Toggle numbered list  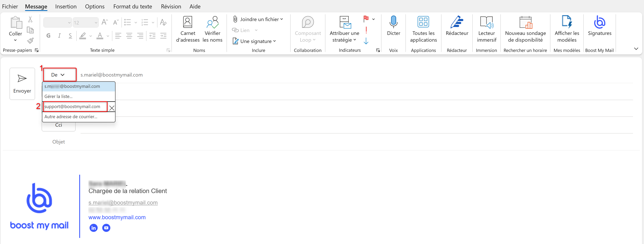click(x=145, y=22)
